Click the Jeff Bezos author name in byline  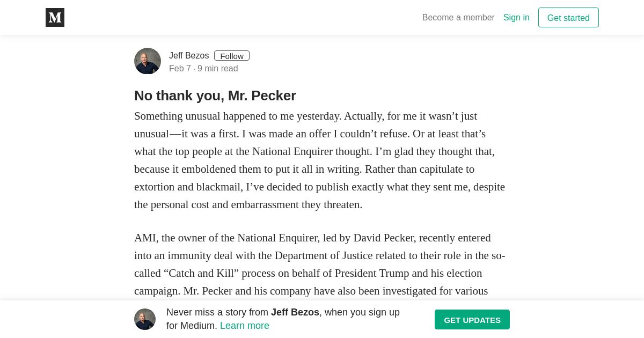pyautogui.click(x=189, y=56)
